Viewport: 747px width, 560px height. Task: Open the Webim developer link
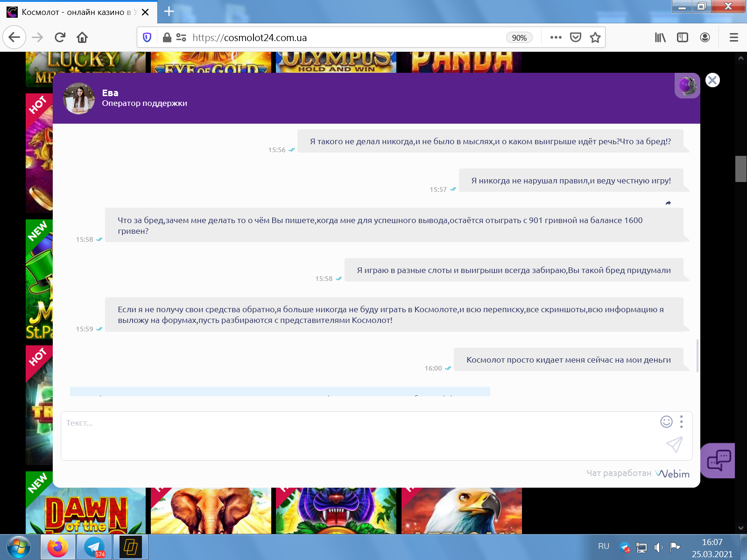pyautogui.click(x=672, y=473)
